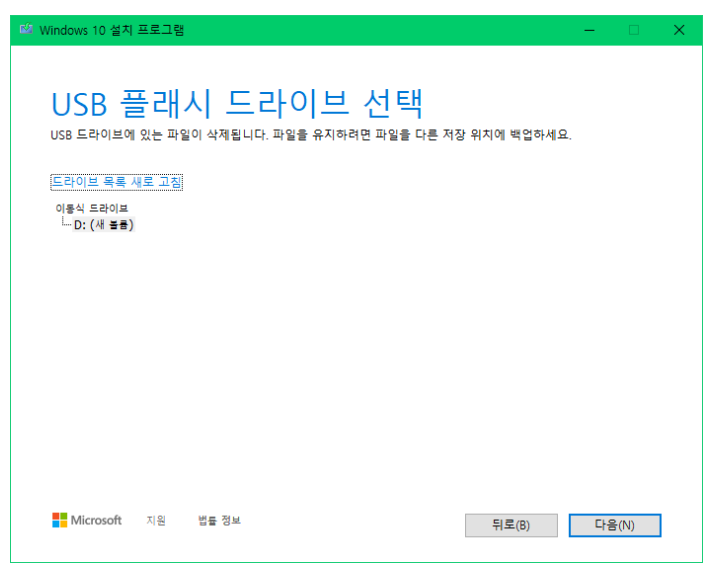
Task: Click the setup program icon in title bar
Action: point(26,29)
